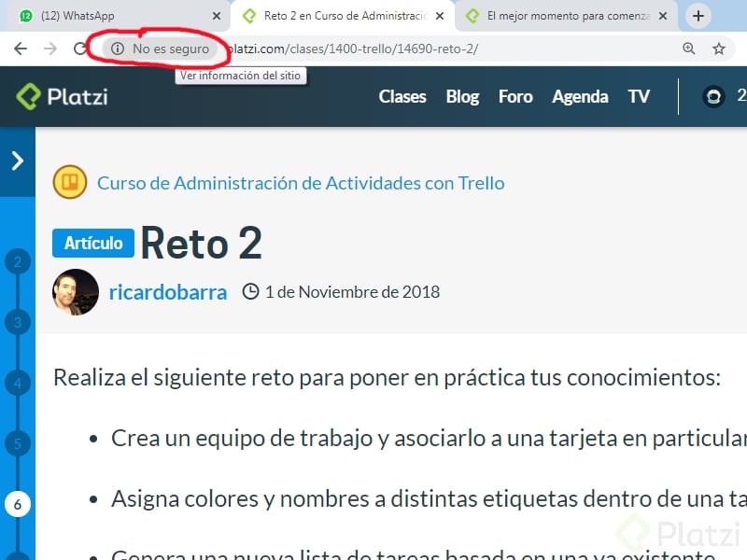Jump to lesson 4 in the sidebar timeline
The width and height of the screenshot is (747, 560).
(x=18, y=383)
